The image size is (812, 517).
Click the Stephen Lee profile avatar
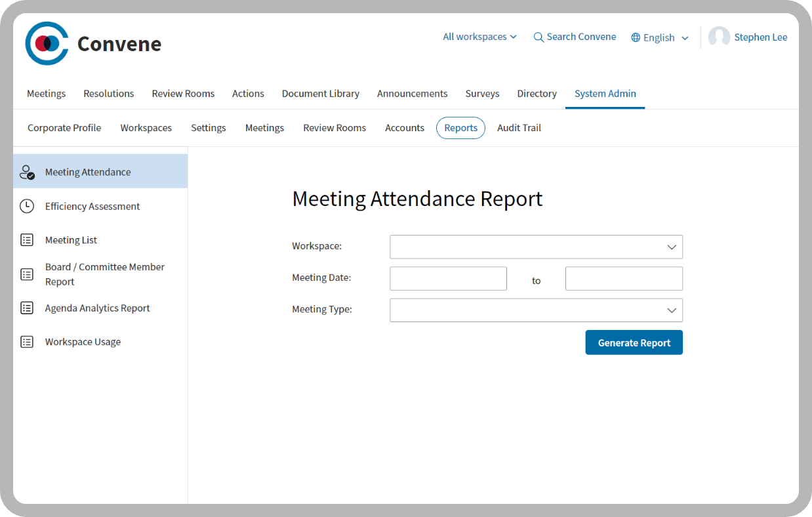point(719,37)
